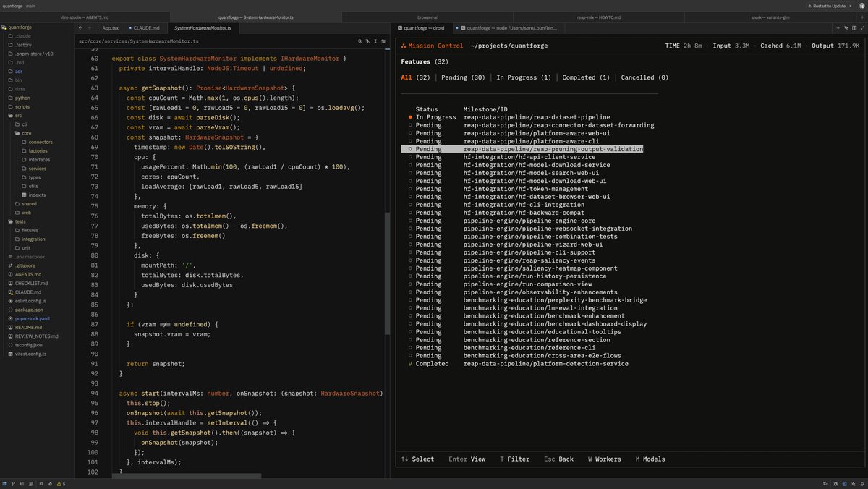Viewport: 868px width, 489px height.
Task: Expand the services folder
Action: pos(37,169)
